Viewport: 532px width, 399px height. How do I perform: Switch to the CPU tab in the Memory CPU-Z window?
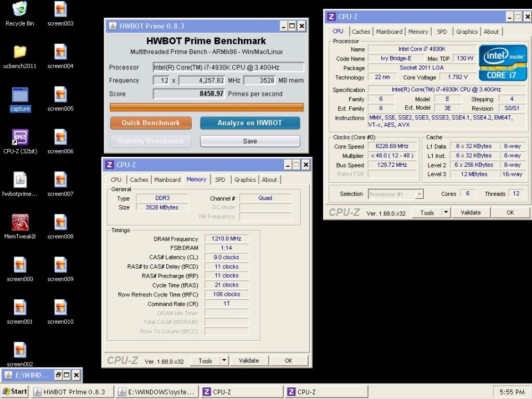[x=116, y=180]
